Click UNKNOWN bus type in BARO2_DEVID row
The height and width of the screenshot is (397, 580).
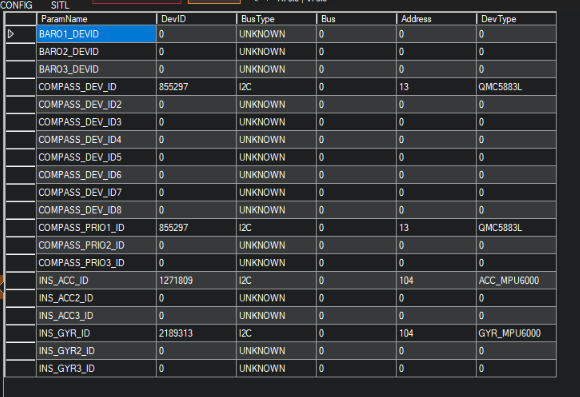(276, 51)
